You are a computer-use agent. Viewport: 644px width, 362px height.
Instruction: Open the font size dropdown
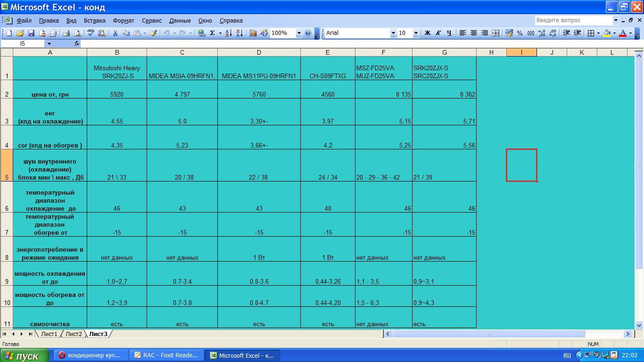coord(416,33)
